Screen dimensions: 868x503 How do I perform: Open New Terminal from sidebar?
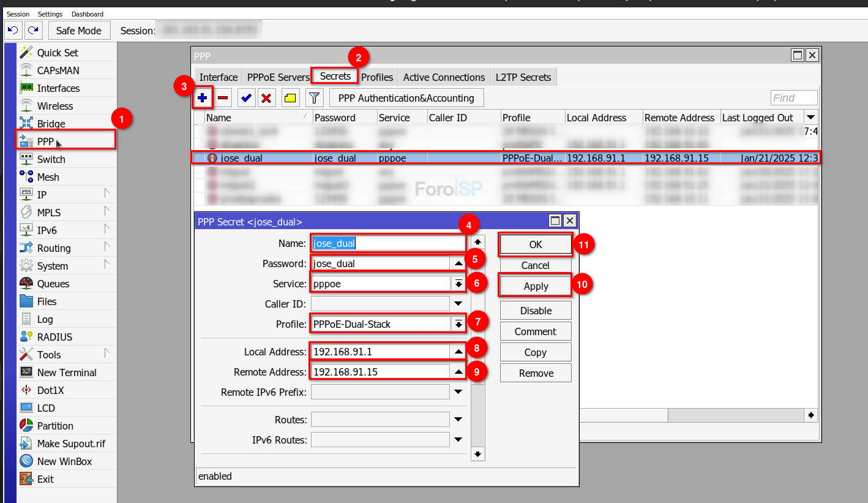click(67, 373)
